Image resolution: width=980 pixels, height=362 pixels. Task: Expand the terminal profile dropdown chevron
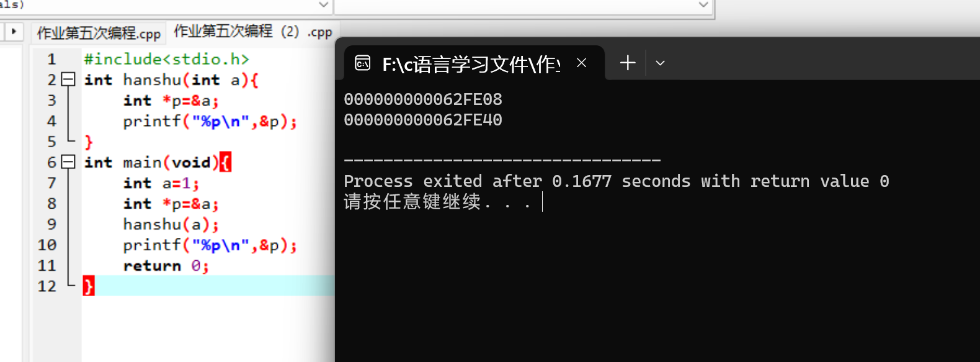point(660,63)
